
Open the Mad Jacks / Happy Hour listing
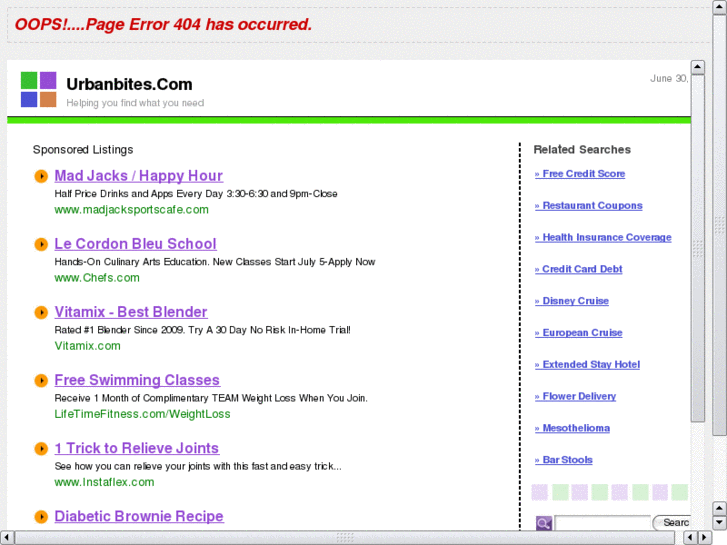pos(139,176)
